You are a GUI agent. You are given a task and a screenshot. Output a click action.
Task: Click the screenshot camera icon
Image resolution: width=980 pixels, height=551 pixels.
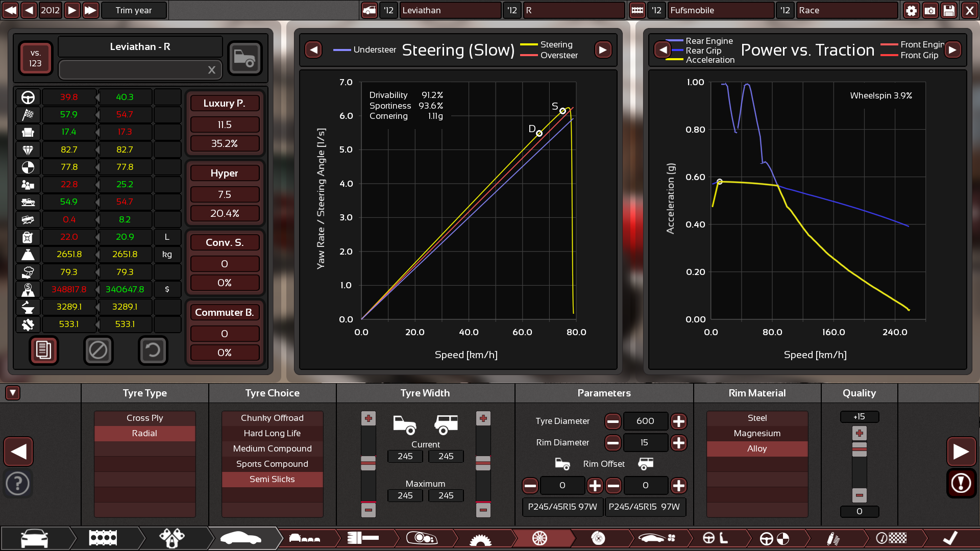[x=930, y=10]
